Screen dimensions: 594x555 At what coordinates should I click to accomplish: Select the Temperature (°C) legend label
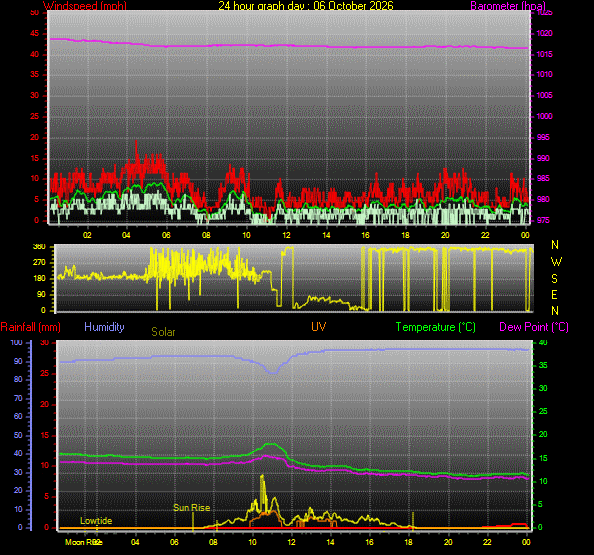point(436,327)
